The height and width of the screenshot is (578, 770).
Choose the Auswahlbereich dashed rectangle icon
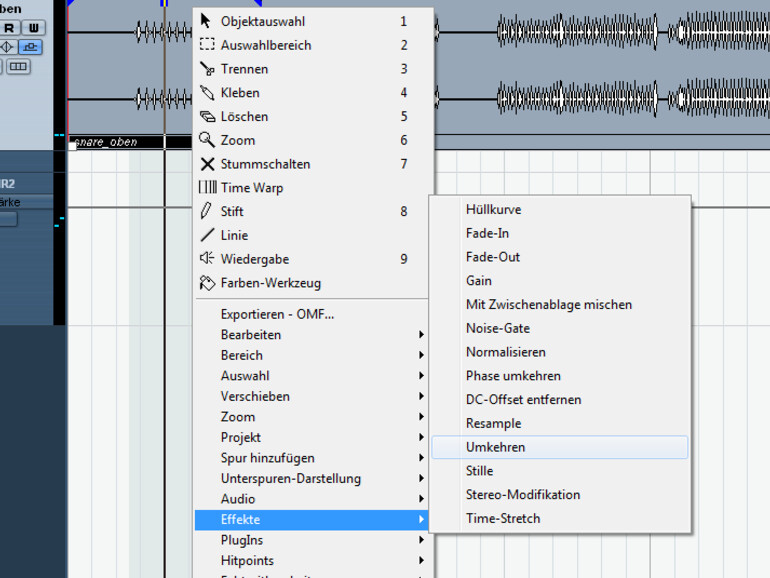pyautogui.click(x=207, y=45)
